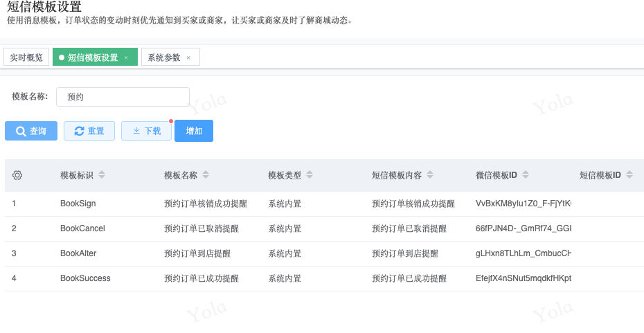Click WeChat ID starting with VvBxKM8ylu1Z0
Image resolution: width=644 pixels, height=333 pixels.
[524, 204]
